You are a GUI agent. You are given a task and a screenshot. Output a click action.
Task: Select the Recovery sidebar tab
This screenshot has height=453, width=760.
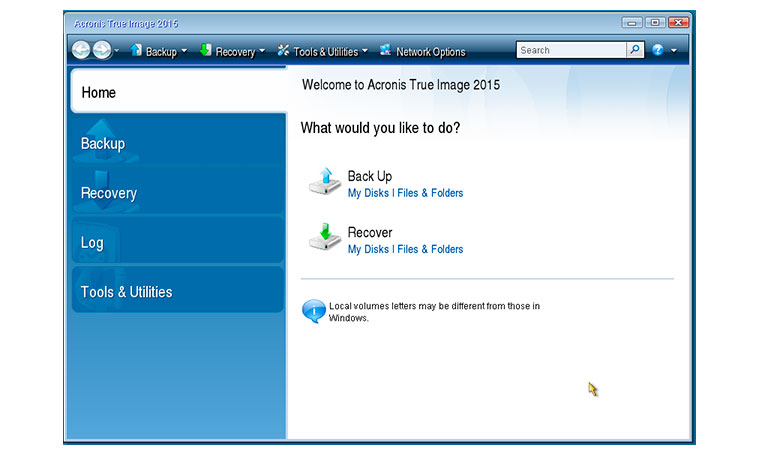point(178,190)
